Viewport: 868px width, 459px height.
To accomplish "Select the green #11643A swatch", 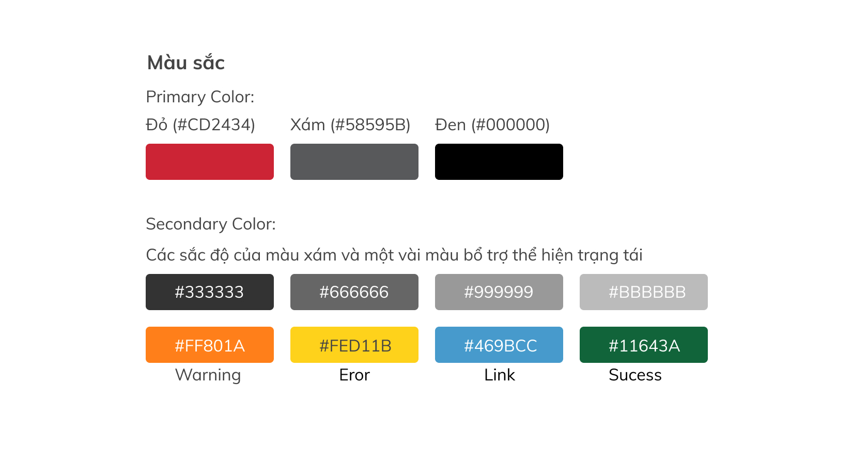I will [644, 345].
